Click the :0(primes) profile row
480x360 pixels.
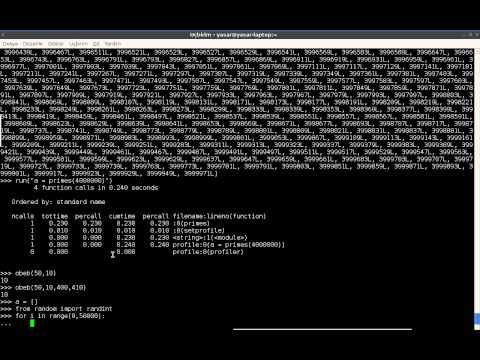(120, 223)
